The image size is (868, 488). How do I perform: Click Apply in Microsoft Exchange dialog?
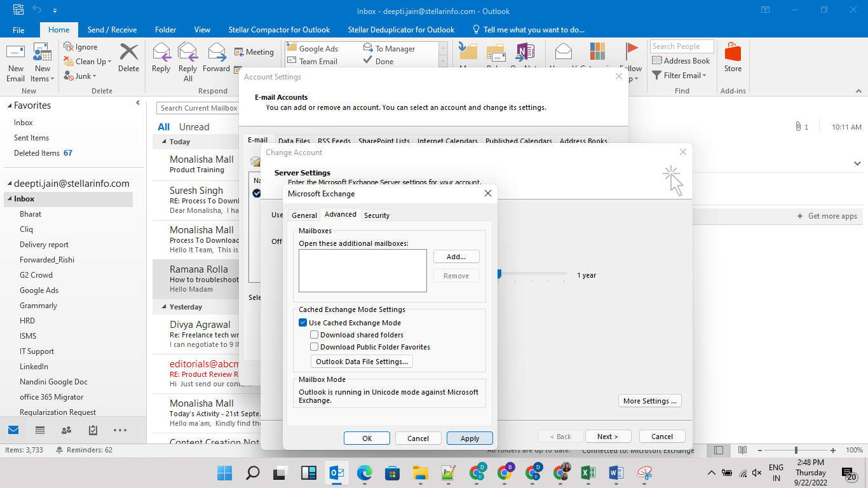(470, 438)
